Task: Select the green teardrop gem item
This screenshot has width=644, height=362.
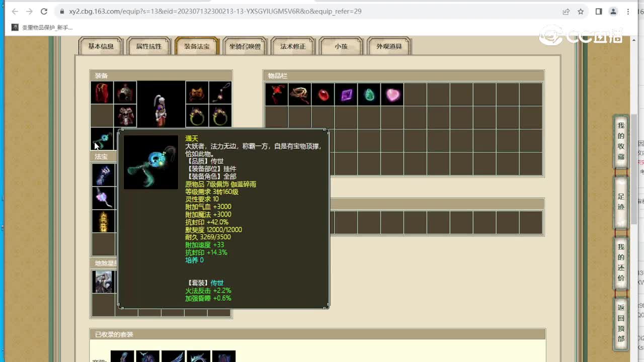Action: 369,95
